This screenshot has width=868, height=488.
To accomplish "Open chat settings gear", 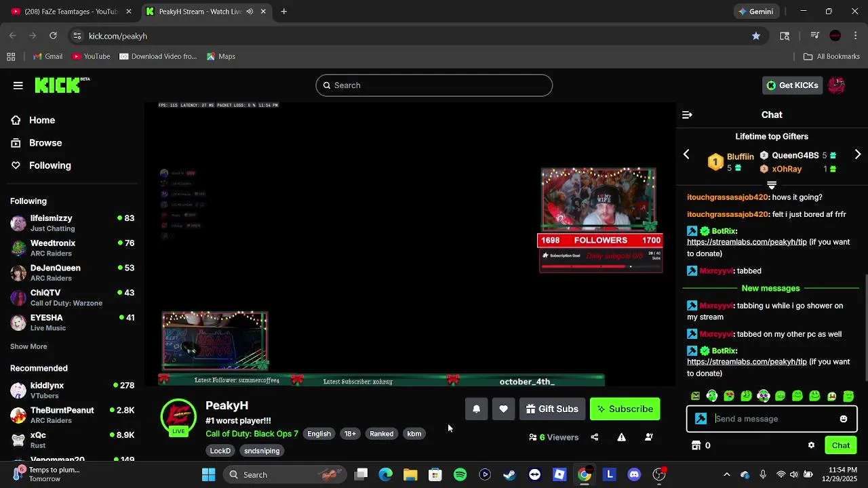I will [811, 445].
